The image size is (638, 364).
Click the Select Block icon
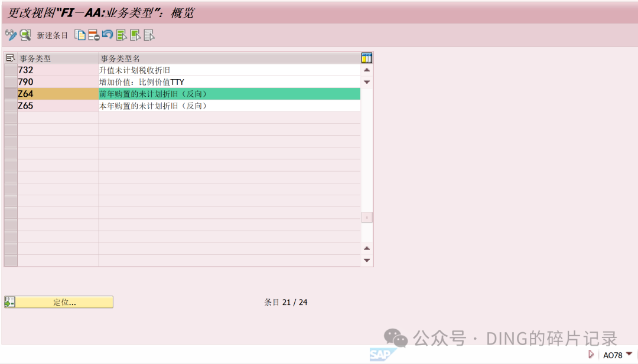pyautogui.click(x=135, y=35)
